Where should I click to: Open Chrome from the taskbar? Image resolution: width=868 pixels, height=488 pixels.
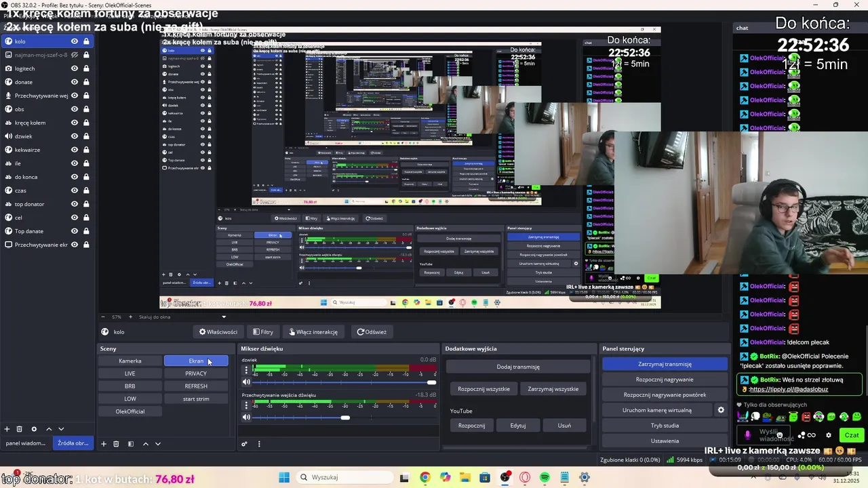425,477
